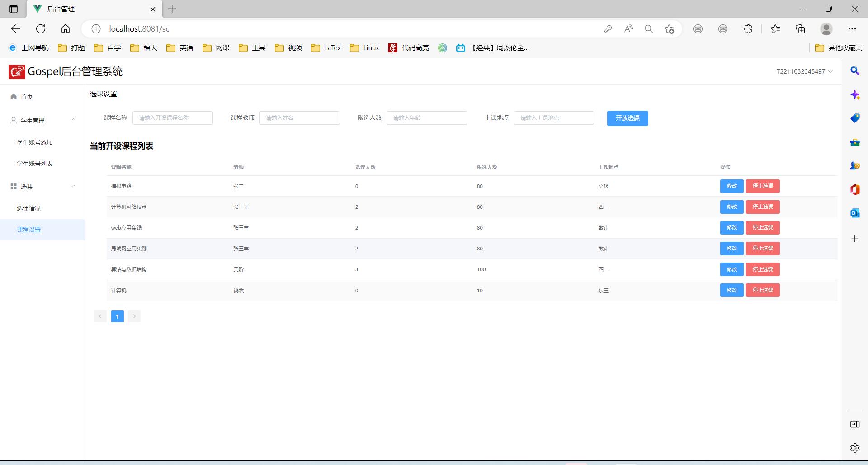Open the Outlook icon in Edge sidebar
Screen dimensions: 868x465
coord(854,213)
